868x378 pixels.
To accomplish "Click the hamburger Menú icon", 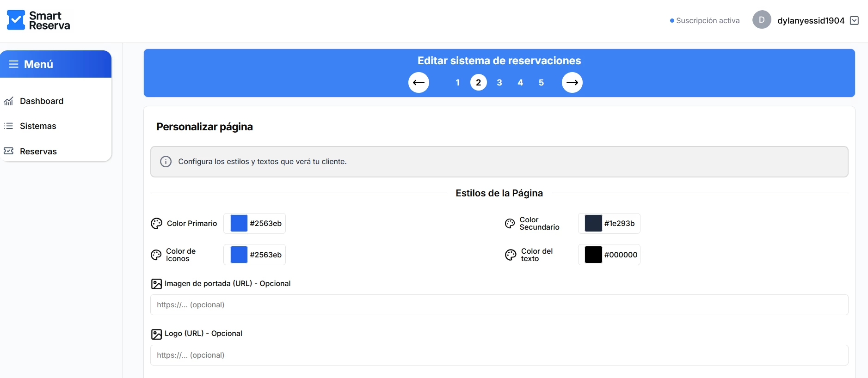I will point(14,64).
